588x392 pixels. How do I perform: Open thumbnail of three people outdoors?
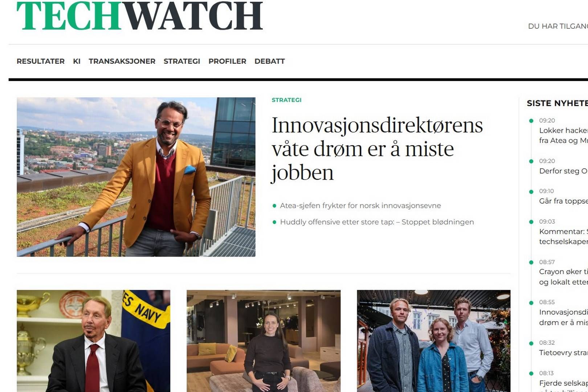[x=434, y=341]
